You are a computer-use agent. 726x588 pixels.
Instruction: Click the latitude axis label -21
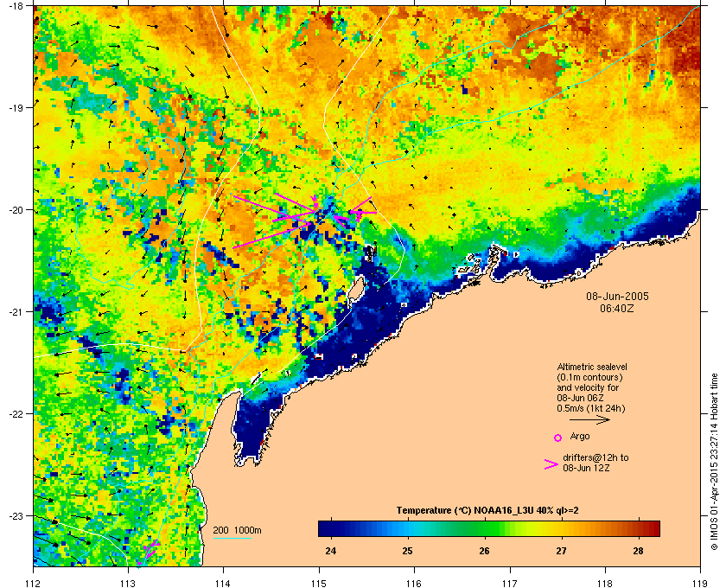(x=16, y=312)
